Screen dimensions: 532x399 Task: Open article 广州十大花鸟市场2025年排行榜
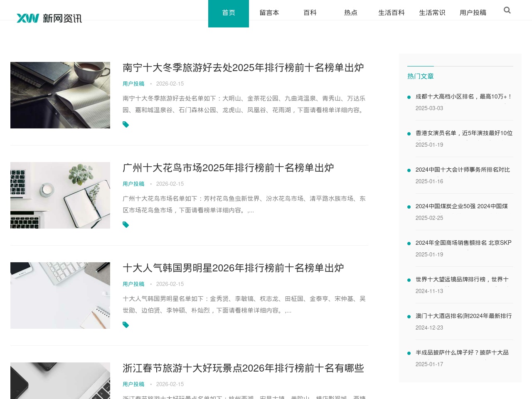pyautogui.click(x=228, y=168)
